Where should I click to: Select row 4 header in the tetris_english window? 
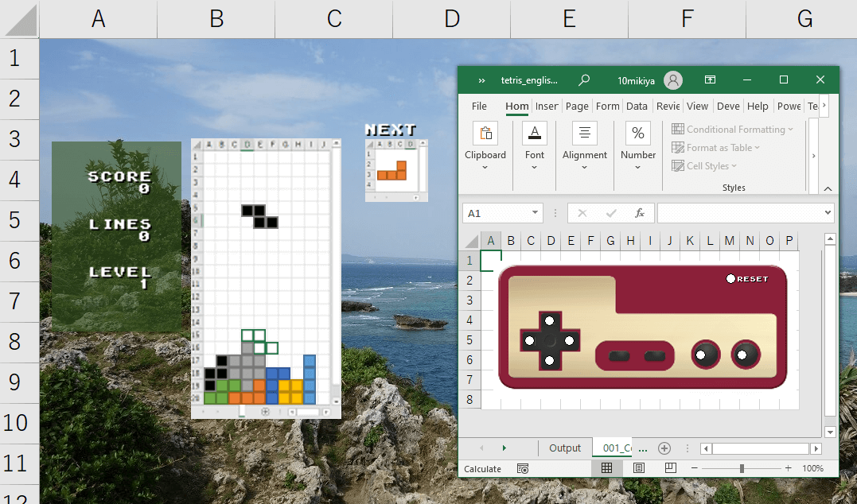[x=469, y=320]
